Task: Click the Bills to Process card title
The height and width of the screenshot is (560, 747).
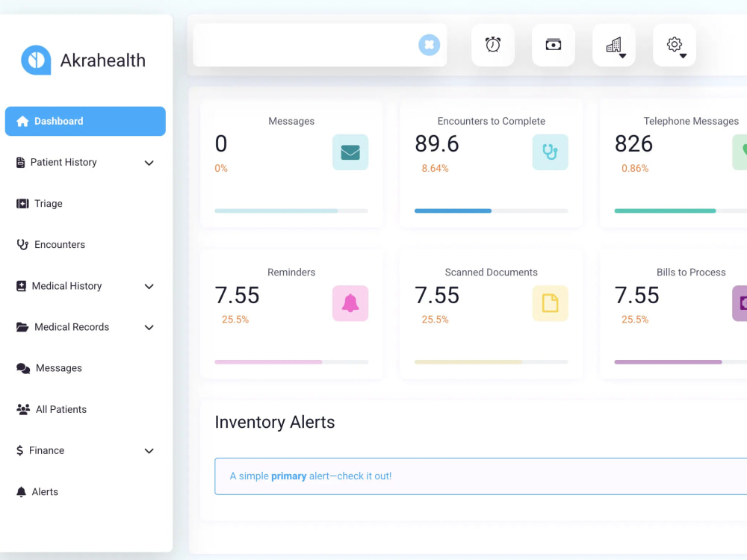Action: pyautogui.click(x=691, y=273)
